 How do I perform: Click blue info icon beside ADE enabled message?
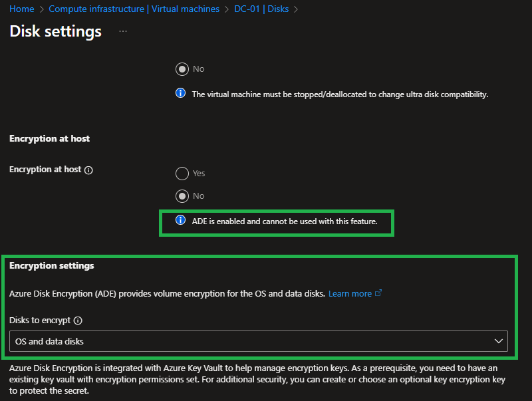pos(180,221)
